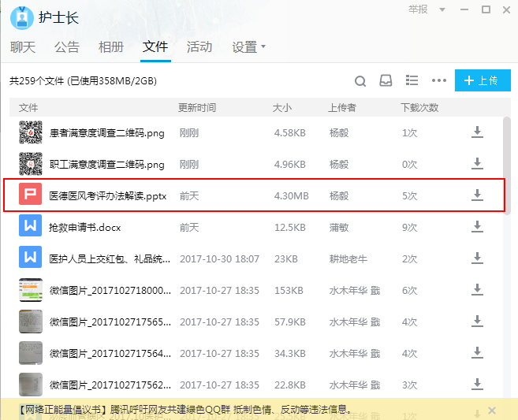This screenshot has width=518, height=420.
Task: Click the group avatar icon beside 护士长
Action: point(21,17)
